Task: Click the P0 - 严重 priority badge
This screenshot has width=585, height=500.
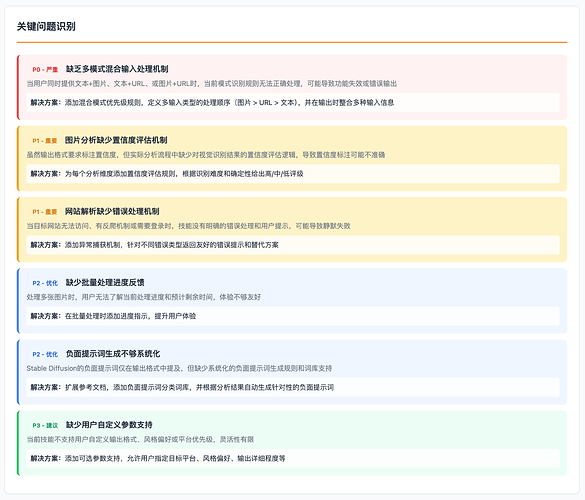Action: coord(45,69)
